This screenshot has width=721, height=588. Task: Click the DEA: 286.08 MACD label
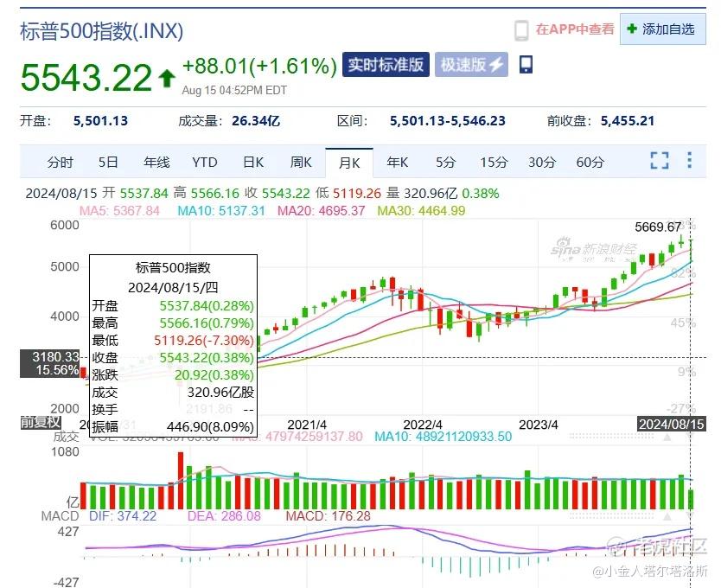click(x=224, y=516)
